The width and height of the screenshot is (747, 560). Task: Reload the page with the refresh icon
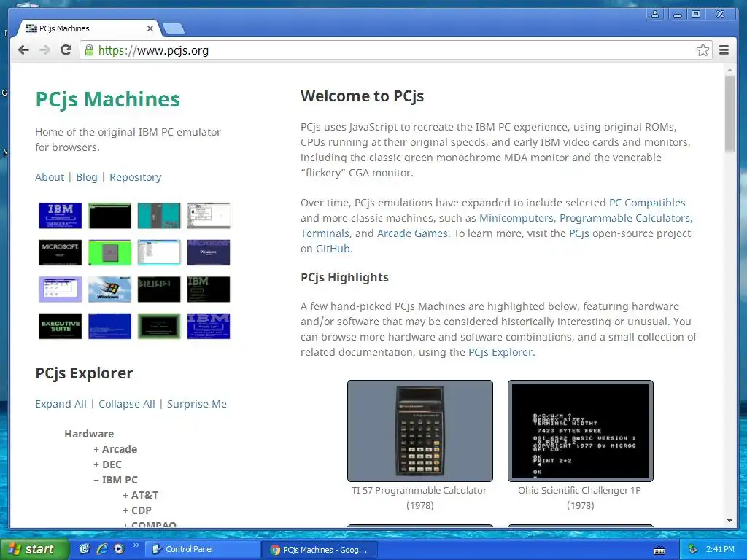coord(66,50)
